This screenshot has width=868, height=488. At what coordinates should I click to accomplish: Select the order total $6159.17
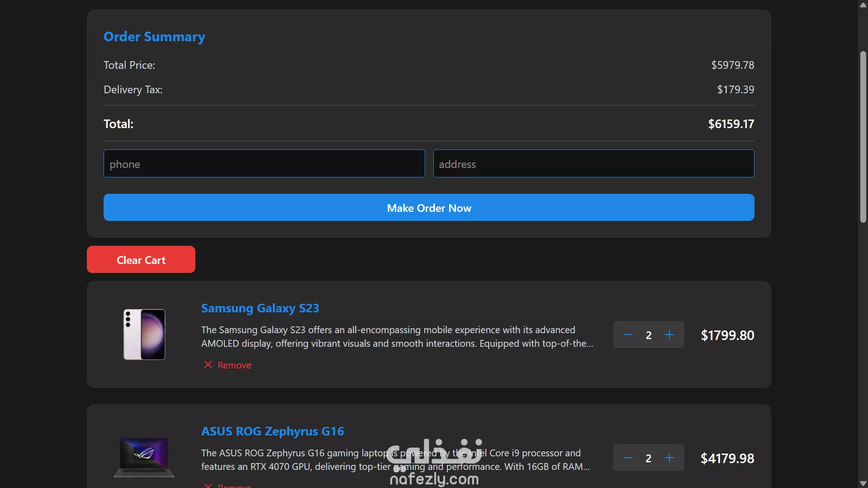[731, 124]
